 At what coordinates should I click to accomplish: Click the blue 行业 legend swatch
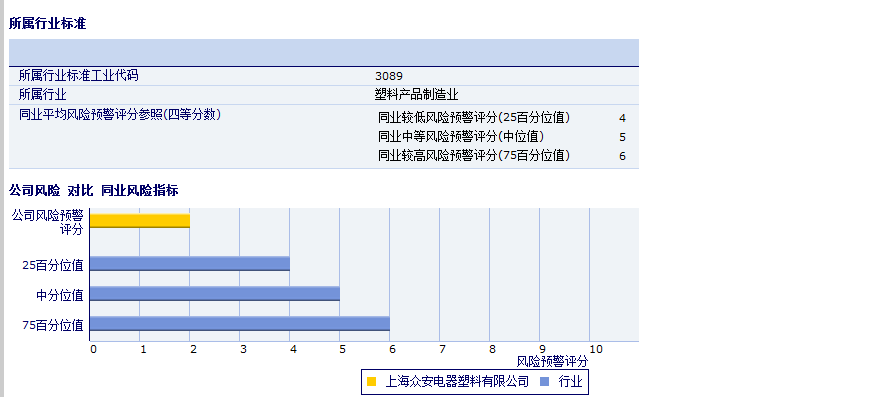(x=545, y=381)
